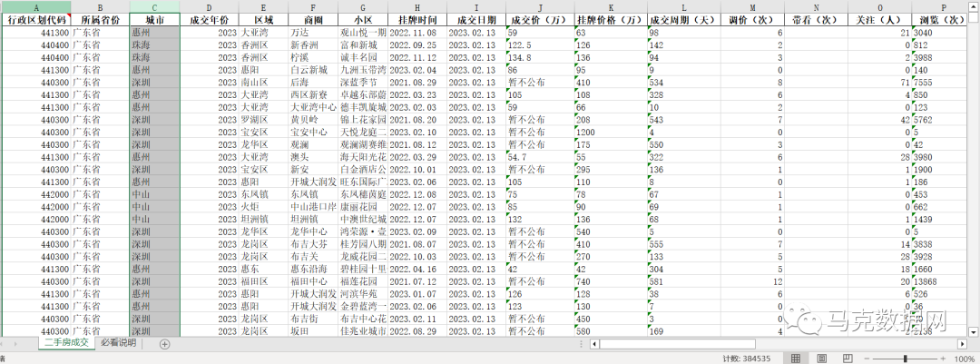
Task: Click the zoom out minus icon
Action: click(x=865, y=359)
